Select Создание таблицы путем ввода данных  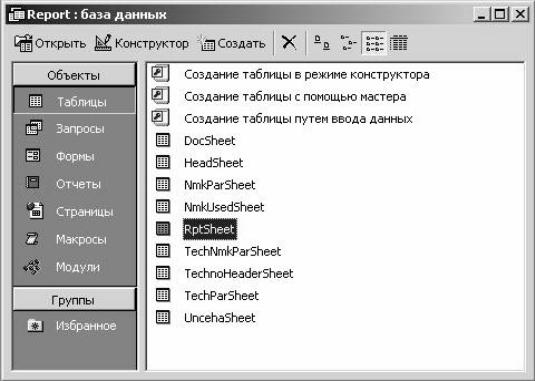299,119
